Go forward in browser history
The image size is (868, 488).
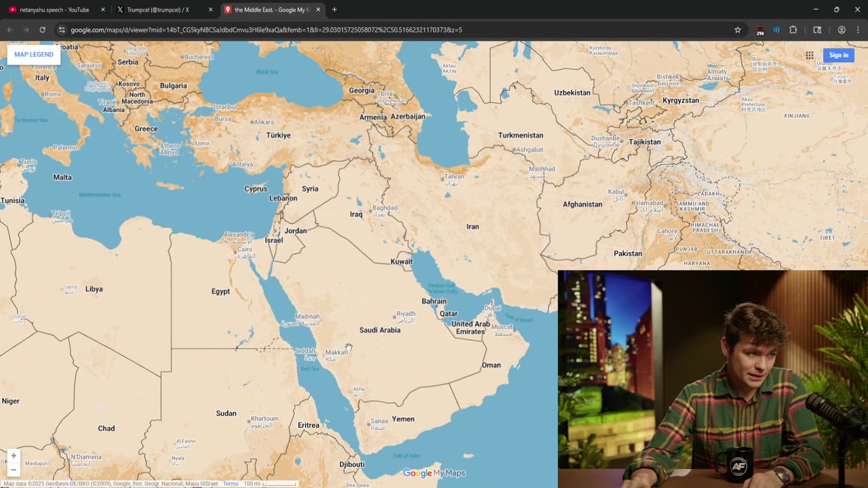point(26,30)
